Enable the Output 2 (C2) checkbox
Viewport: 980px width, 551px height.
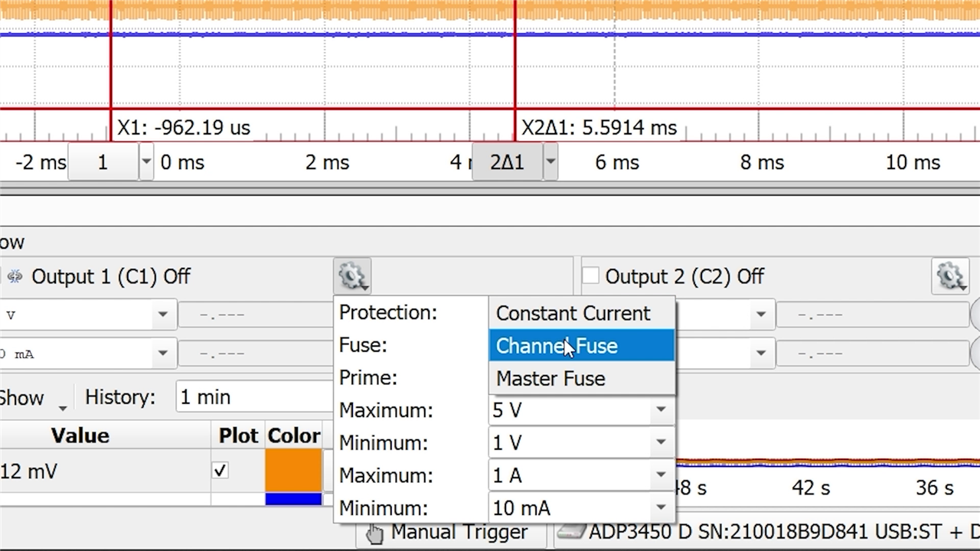[x=590, y=275]
